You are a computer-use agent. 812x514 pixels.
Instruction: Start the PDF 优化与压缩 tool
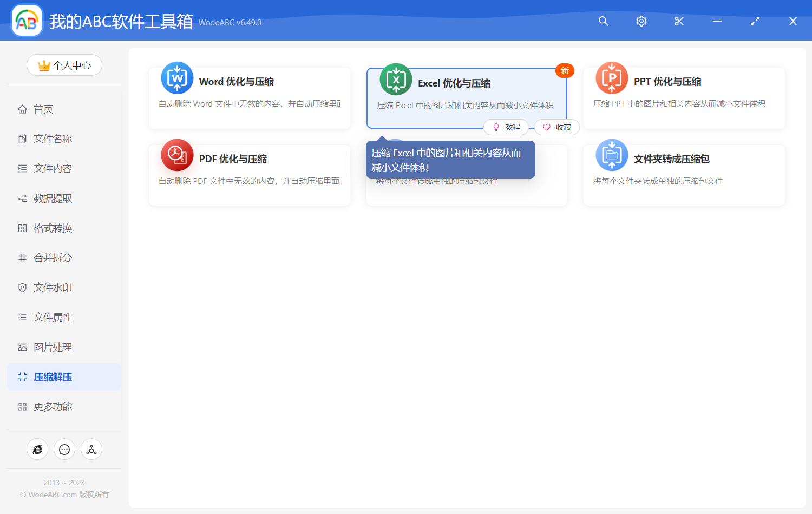[x=250, y=175]
